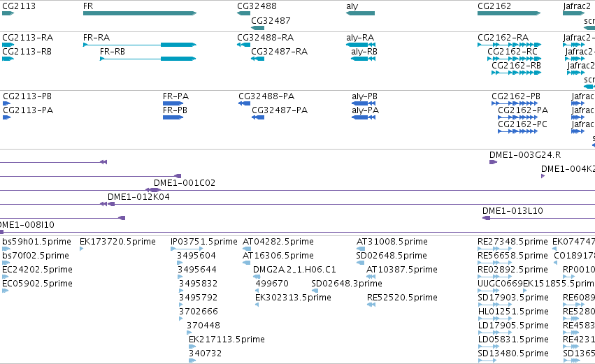The width and height of the screenshot is (595, 364).
Task: Click the CG2113-RA transcript label
Action: (28, 38)
